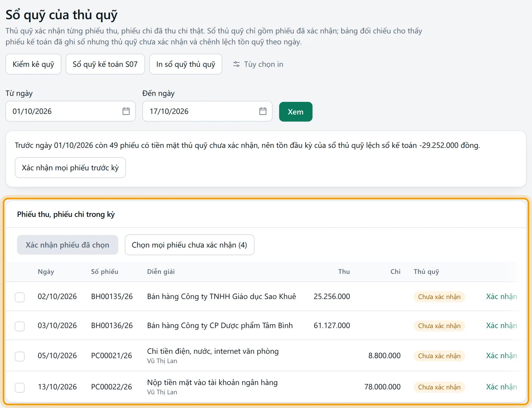Open calendar picker in Đến ngày field
This screenshot has height=408, width=532.
pos(263,111)
